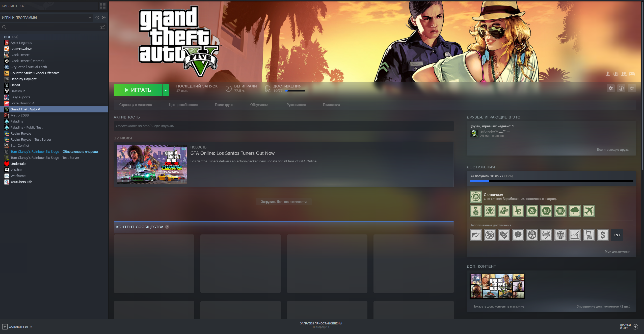Viewport: 644px width, 334px height.
Task: Select Forza Horizon 4 game
Action: (x=54, y=103)
